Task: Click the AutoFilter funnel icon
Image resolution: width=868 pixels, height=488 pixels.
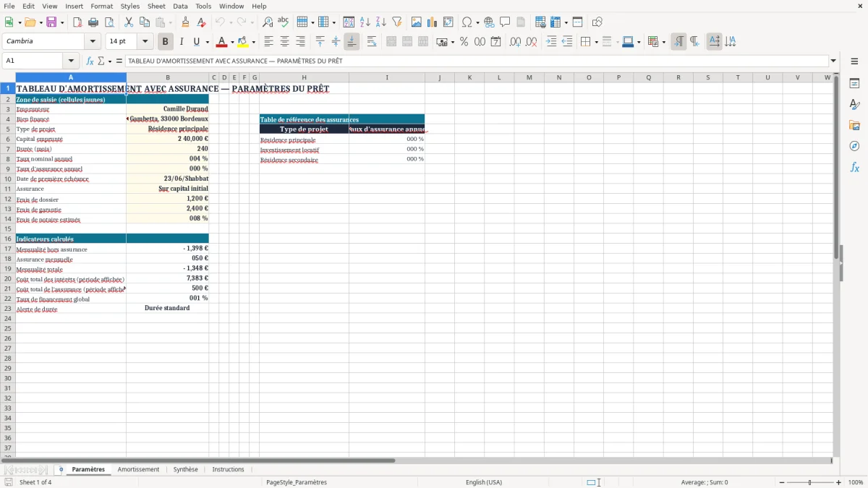Action: (397, 22)
